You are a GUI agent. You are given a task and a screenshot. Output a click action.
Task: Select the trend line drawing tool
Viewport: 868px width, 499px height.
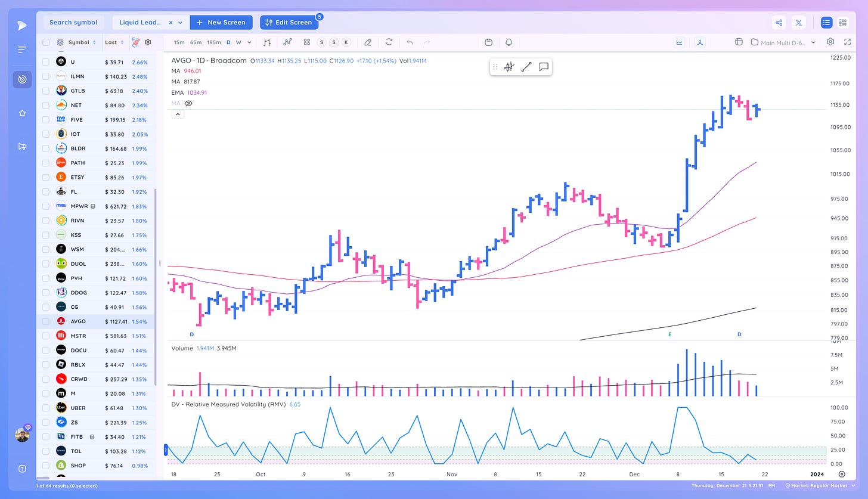(x=526, y=67)
